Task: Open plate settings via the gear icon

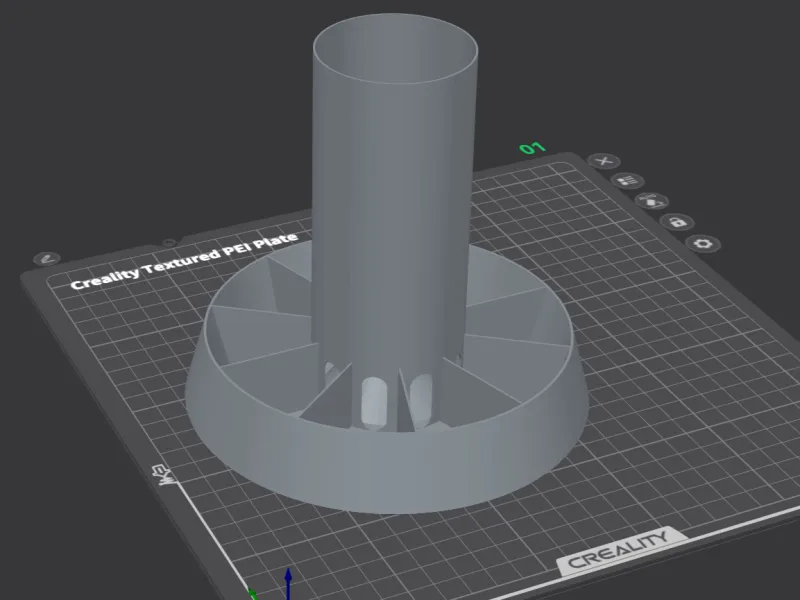Action: point(704,244)
